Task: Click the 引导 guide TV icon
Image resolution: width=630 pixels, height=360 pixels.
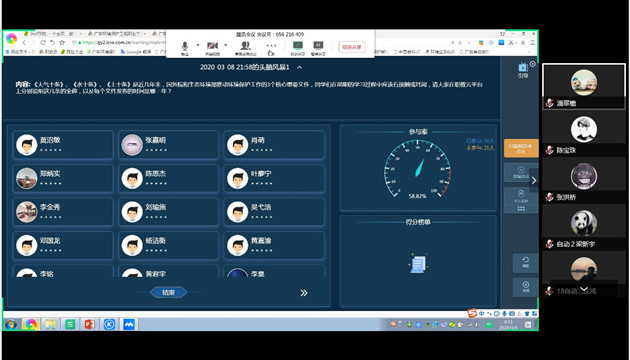Action: coord(523,70)
